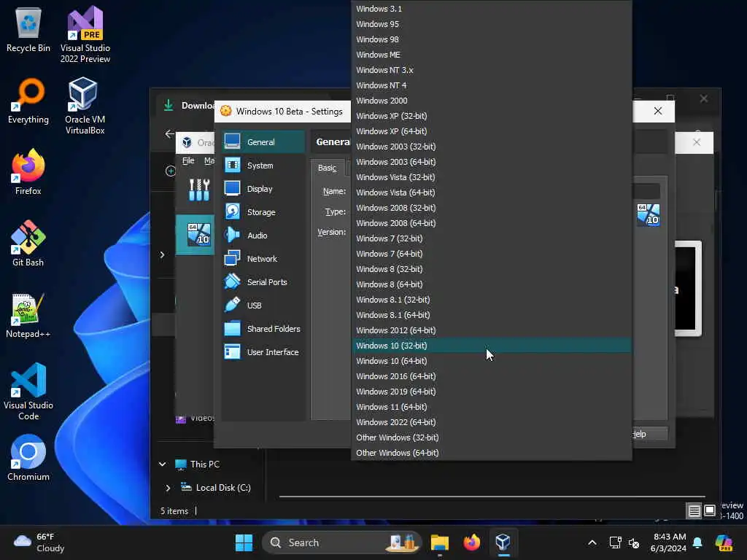The image size is (747, 560).
Task: Switch Explorer to details view
Action: click(x=694, y=510)
